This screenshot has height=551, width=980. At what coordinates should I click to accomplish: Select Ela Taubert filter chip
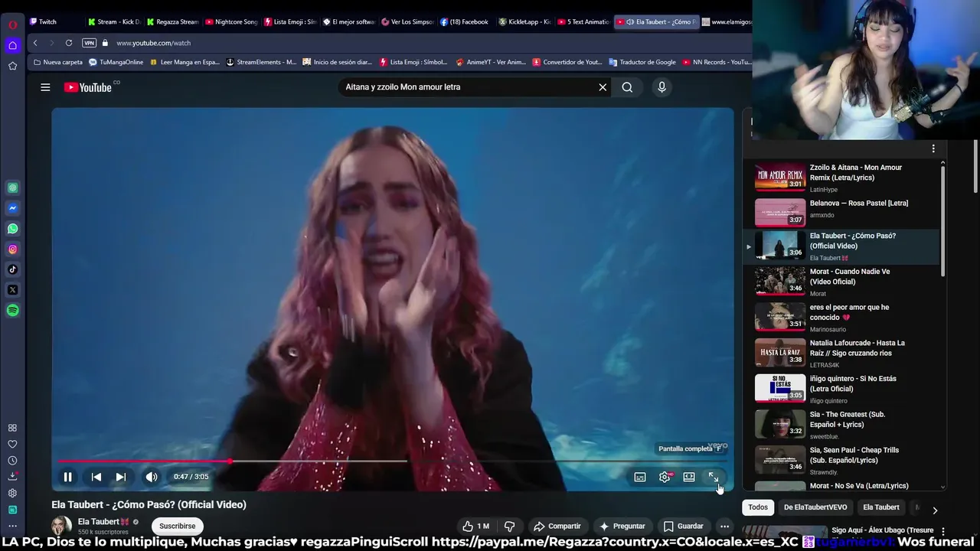pyautogui.click(x=881, y=507)
